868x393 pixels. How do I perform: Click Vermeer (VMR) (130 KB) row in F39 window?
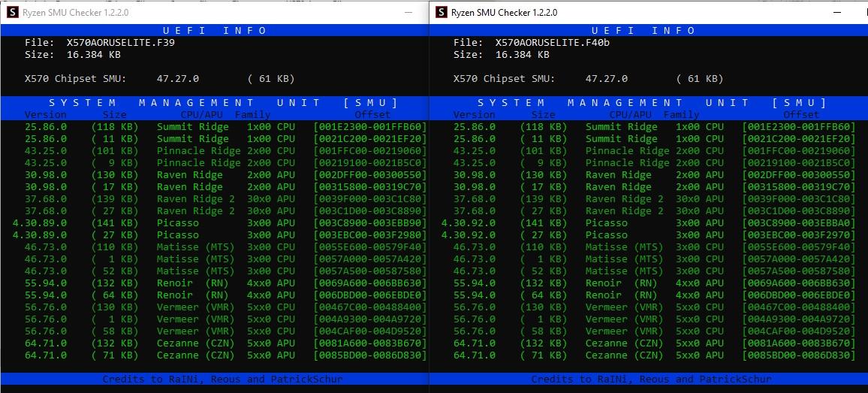pos(226,307)
